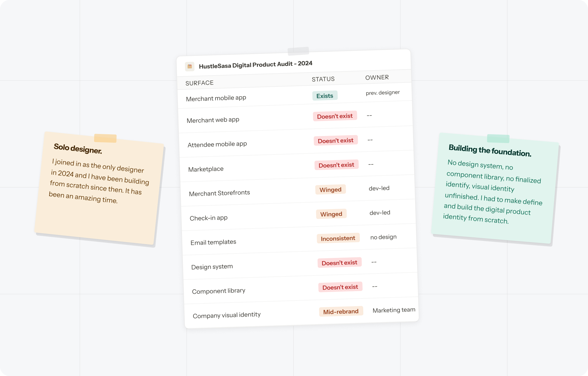588x376 pixels.
Task: Click the green 'Exists' status badge
Action: (x=325, y=96)
